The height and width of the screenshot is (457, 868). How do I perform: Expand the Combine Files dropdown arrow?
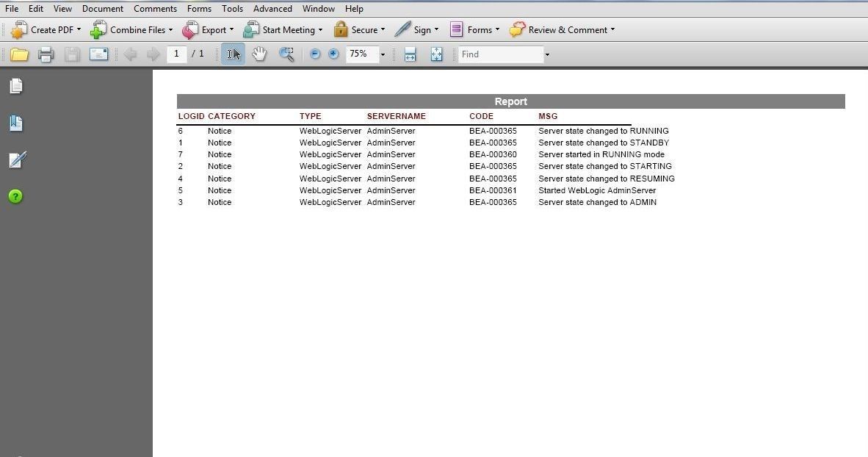pos(170,30)
